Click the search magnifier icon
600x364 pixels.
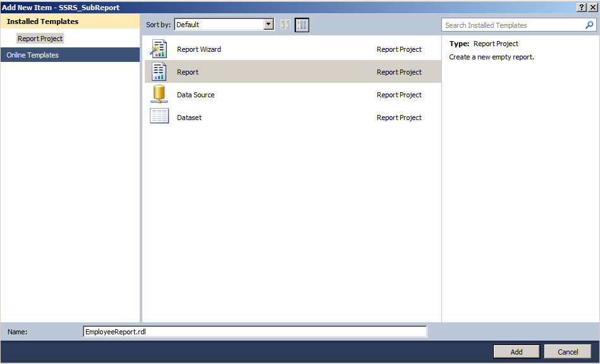point(589,25)
